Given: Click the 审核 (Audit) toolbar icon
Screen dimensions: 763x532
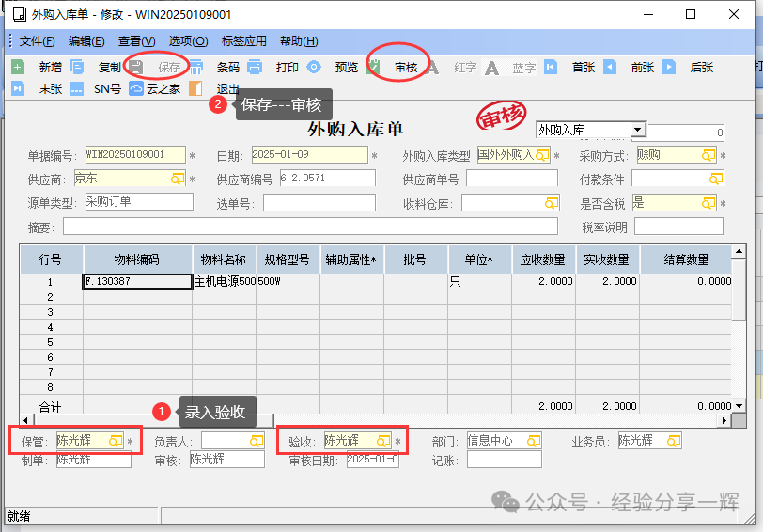Looking at the screenshot, I should click(373, 68).
